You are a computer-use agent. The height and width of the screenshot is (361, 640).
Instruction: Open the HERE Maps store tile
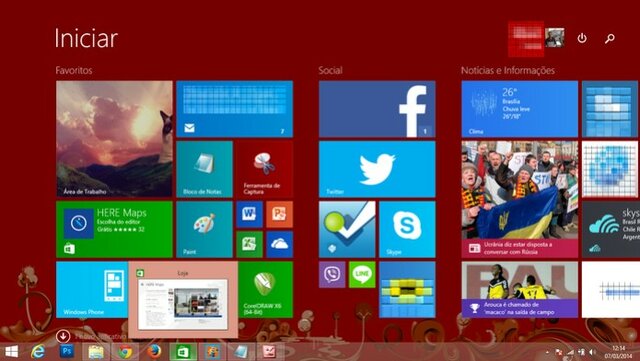point(114,230)
